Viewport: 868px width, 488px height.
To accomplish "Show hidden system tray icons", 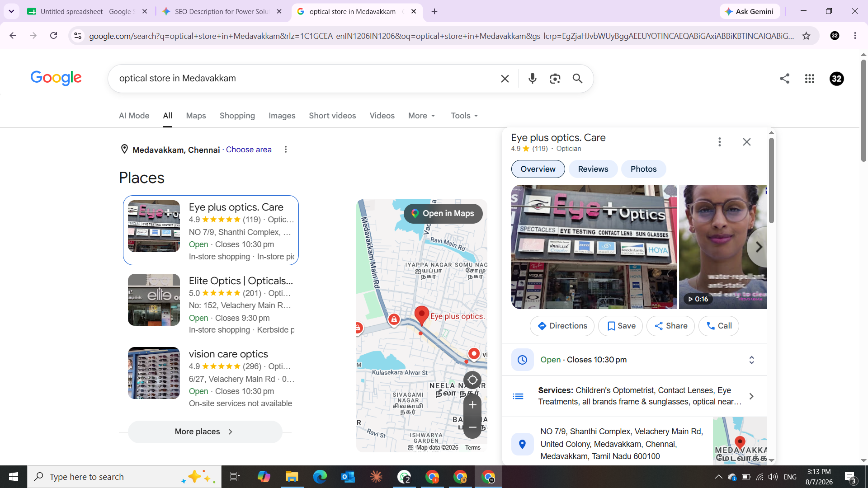I will [718, 477].
